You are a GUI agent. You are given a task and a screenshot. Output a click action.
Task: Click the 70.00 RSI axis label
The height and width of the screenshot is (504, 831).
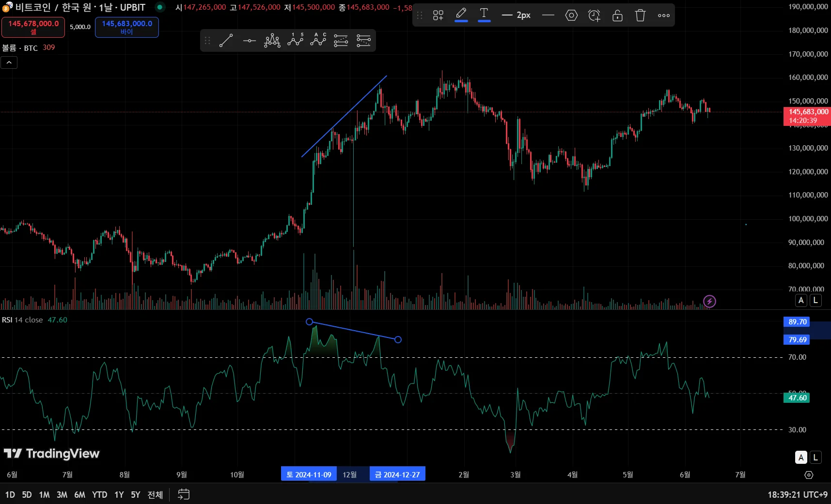coord(797,357)
